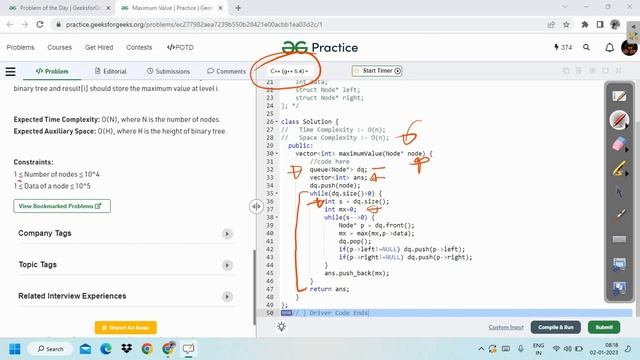Open the browser Extensions puzzle icon
Viewport: 640px width, 360px height.
[x=584, y=24]
